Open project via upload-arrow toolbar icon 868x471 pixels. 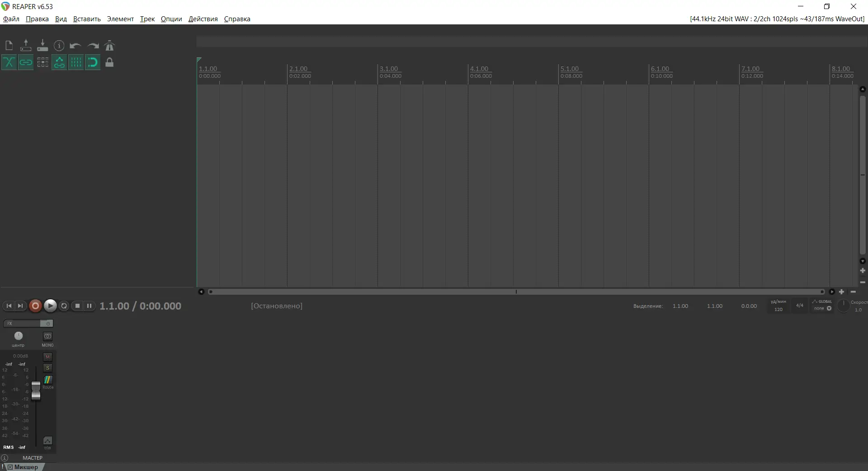click(26, 46)
